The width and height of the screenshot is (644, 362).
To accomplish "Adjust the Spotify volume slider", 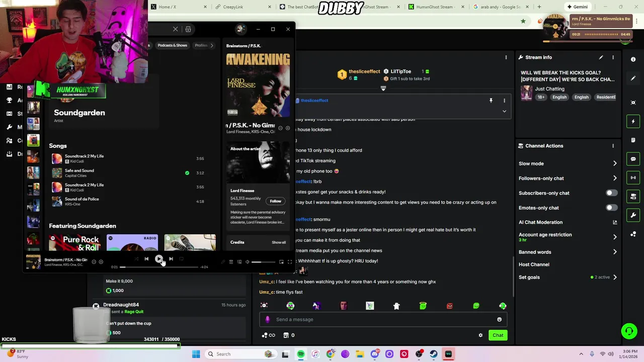I will coord(264,262).
